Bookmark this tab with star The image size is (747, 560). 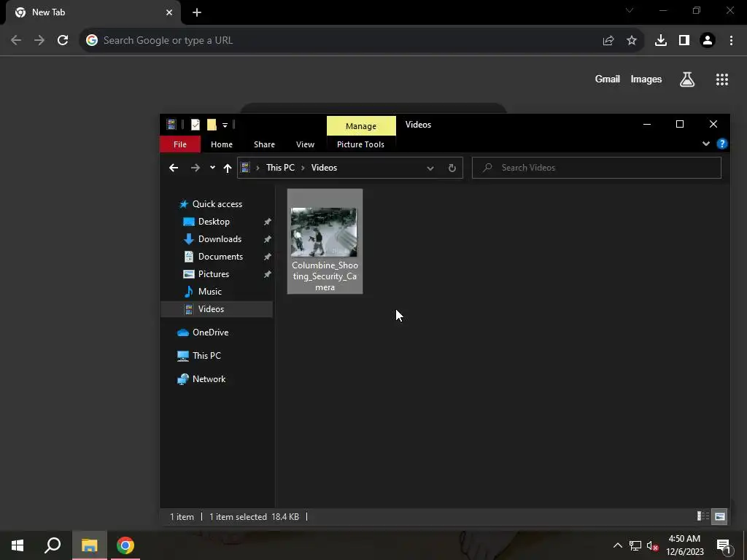632,41
